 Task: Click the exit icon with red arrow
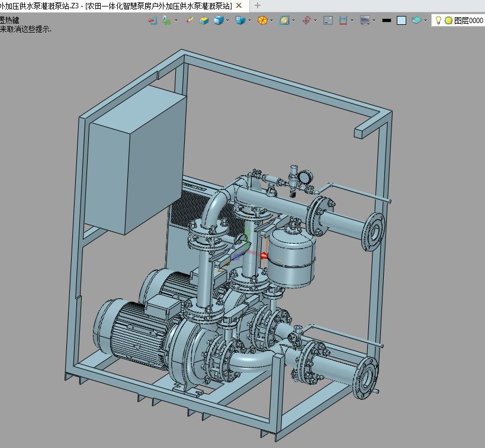[153, 21]
